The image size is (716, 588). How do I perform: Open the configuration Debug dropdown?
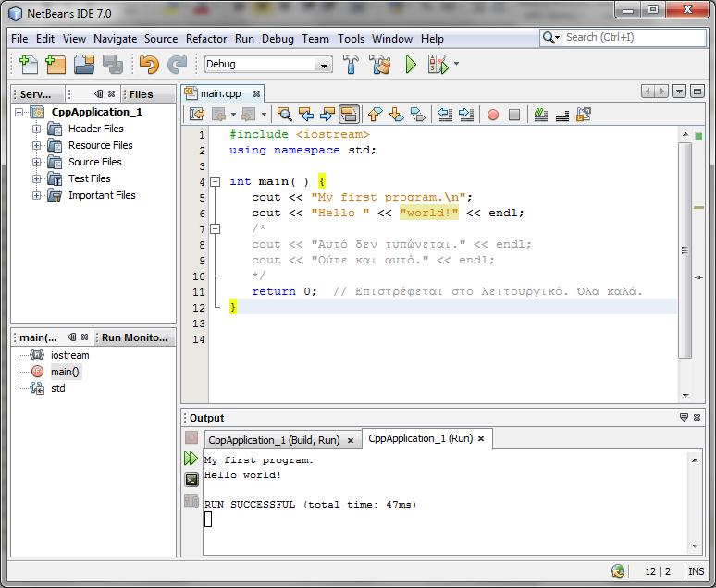(324, 66)
